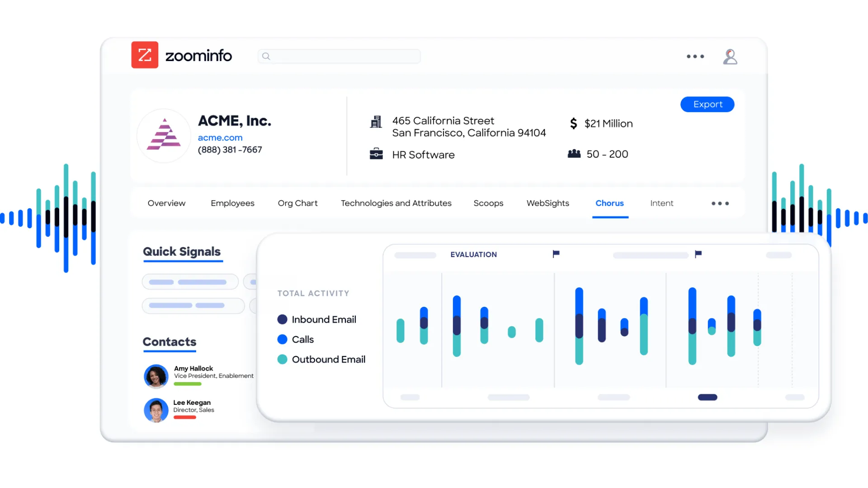
Task: Switch to the Intent tab
Action: click(x=662, y=203)
